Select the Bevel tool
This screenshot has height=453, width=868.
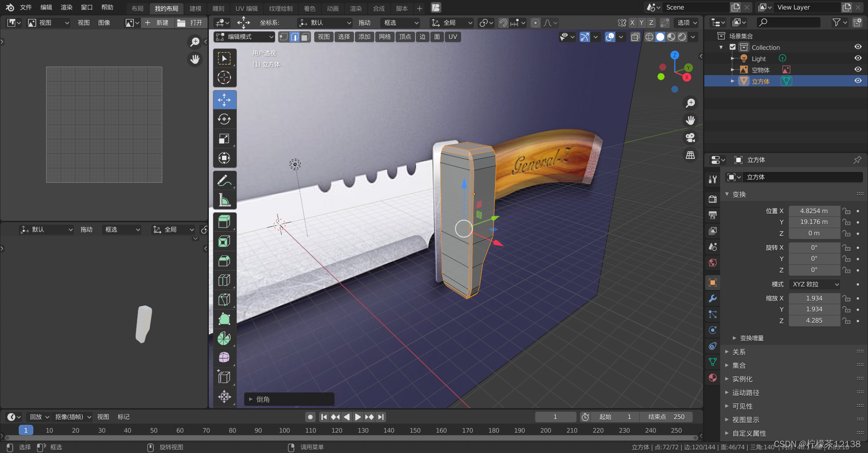pyautogui.click(x=224, y=261)
